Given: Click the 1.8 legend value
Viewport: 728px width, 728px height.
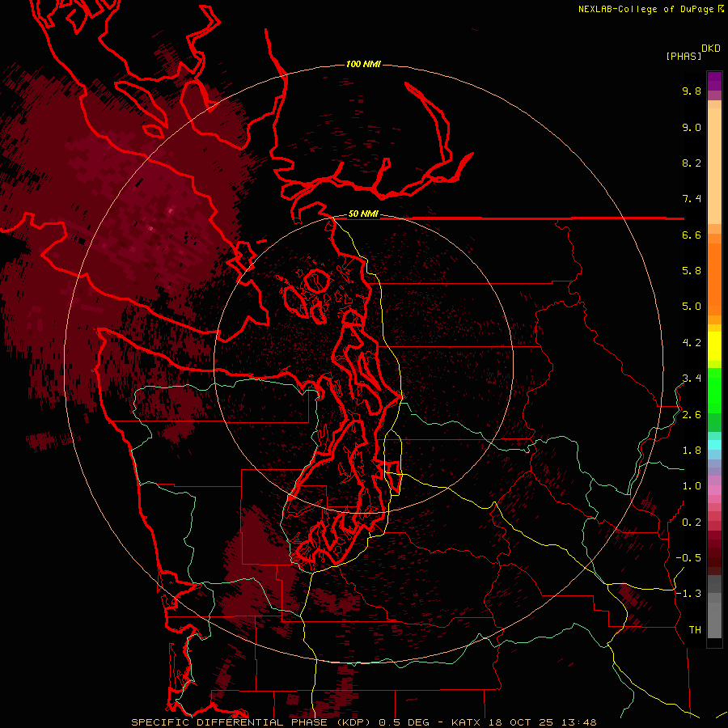Looking at the screenshot, I should 692,451.
